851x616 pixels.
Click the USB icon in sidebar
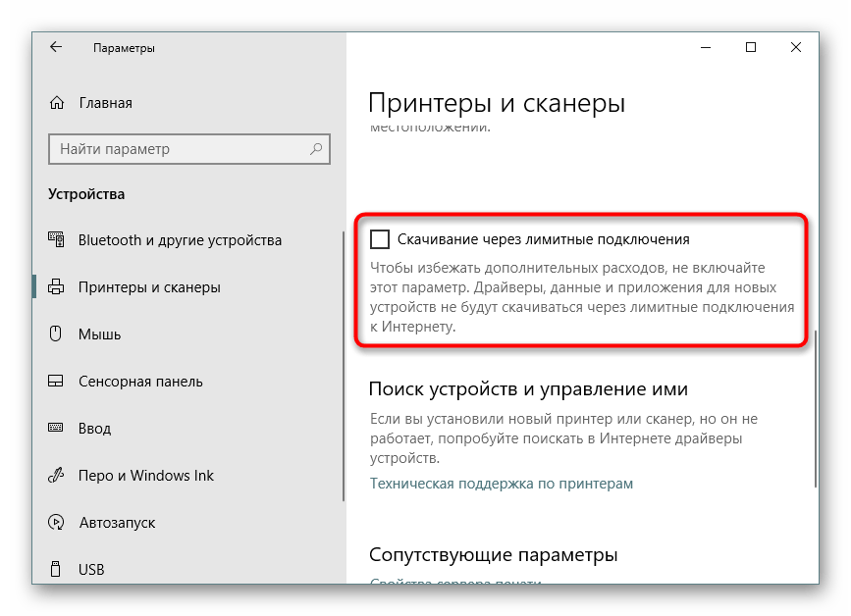tap(55, 569)
